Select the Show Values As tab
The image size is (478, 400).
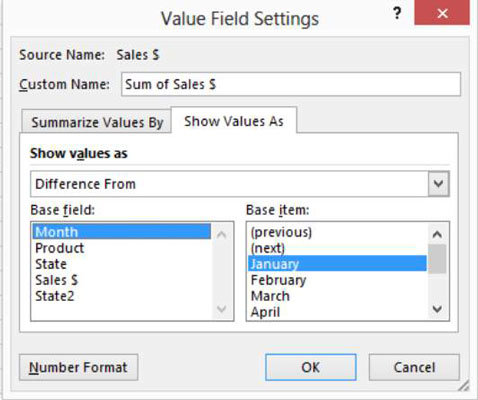pyautogui.click(x=234, y=121)
